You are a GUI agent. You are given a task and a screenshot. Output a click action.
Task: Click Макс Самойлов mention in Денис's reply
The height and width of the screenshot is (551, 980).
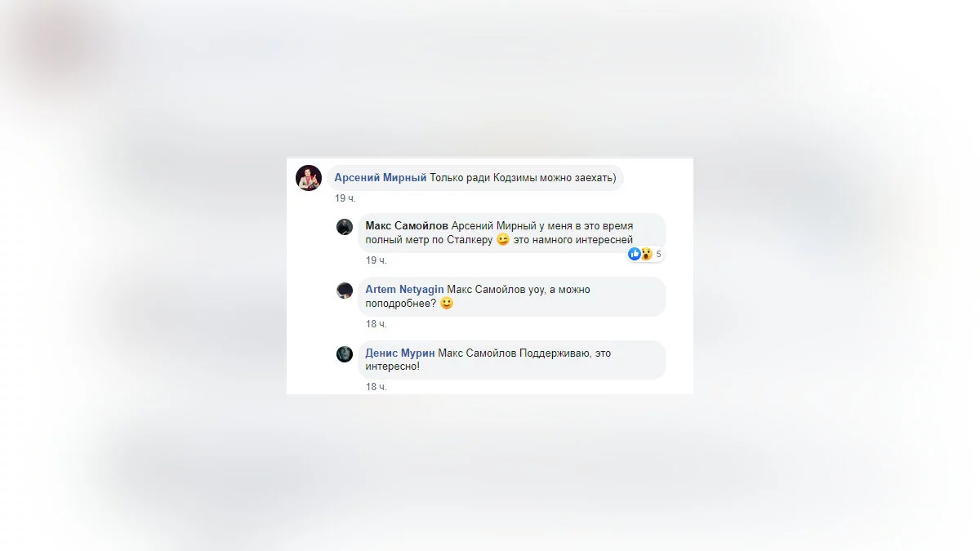coord(478,353)
